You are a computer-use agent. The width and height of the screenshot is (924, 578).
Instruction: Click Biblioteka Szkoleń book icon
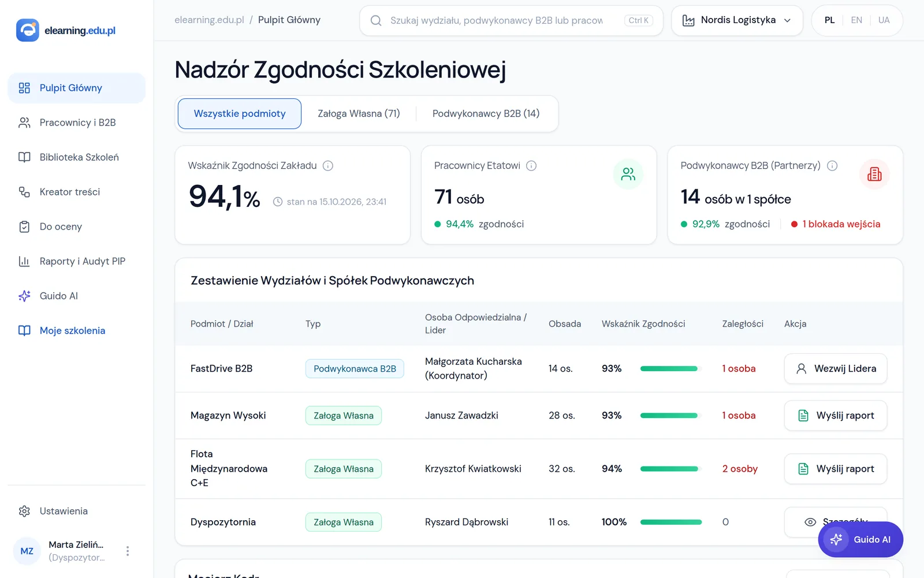pos(24,157)
